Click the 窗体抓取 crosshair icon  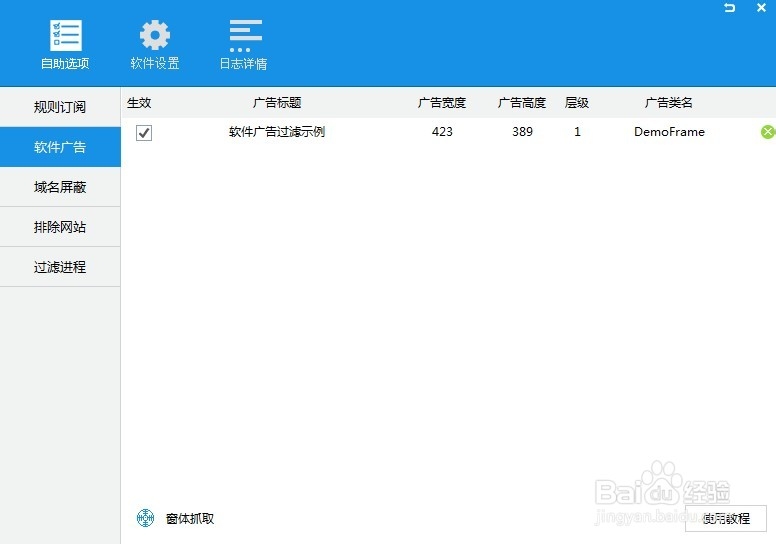(x=146, y=518)
